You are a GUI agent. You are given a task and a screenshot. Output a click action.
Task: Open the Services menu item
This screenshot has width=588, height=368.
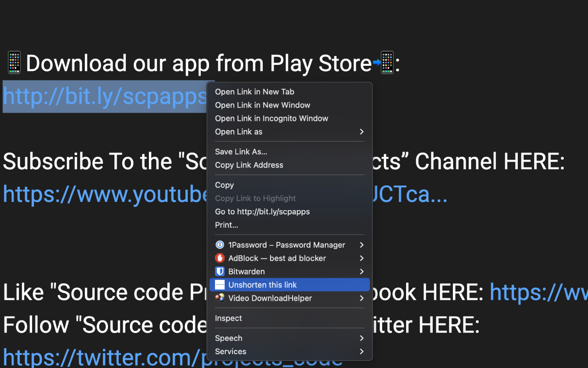point(289,351)
